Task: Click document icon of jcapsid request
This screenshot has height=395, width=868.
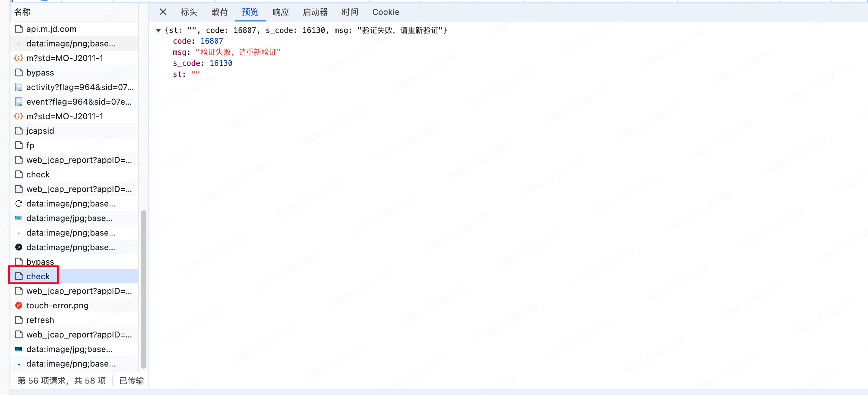Action: pyautogui.click(x=19, y=131)
